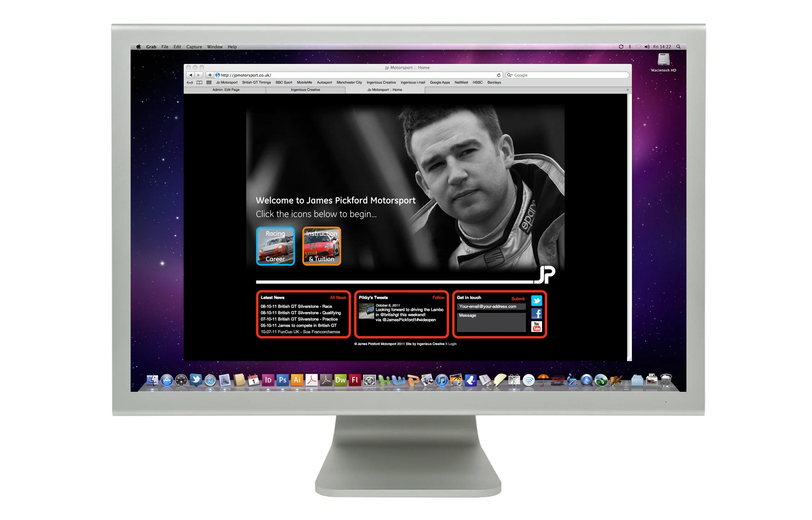812x520 pixels.
Task: Click the Message text area
Action: point(491,322)
